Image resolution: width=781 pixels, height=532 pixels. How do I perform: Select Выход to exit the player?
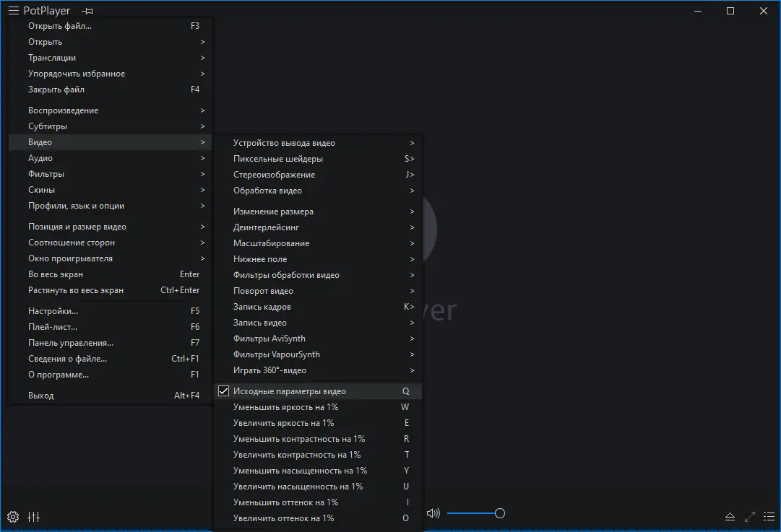tap(111, 396)
